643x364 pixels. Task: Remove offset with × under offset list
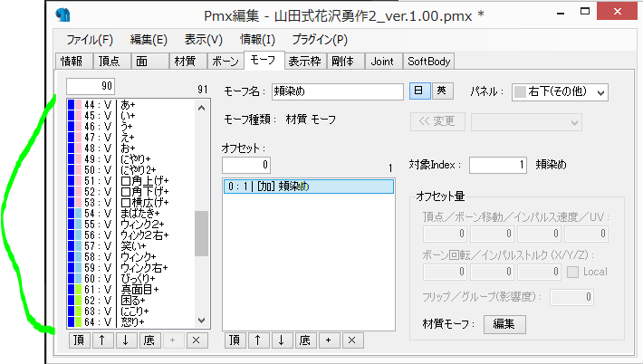click(x=352, y=340)
